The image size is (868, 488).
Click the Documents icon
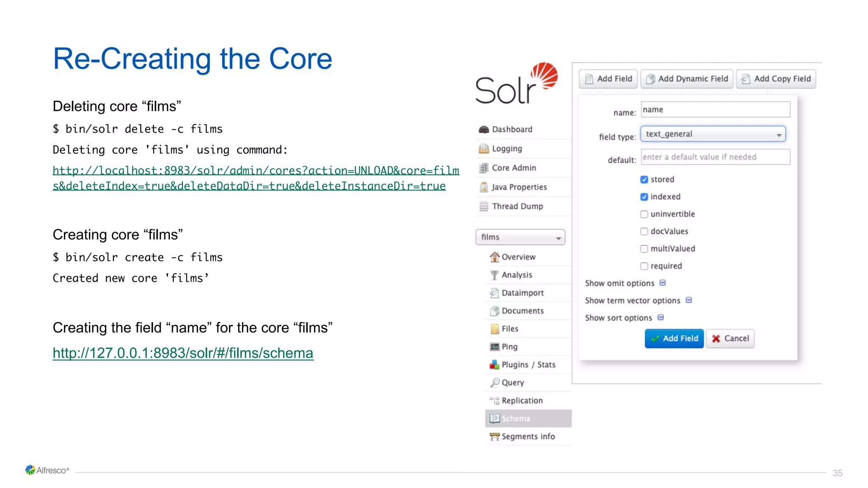pos(494,311)
